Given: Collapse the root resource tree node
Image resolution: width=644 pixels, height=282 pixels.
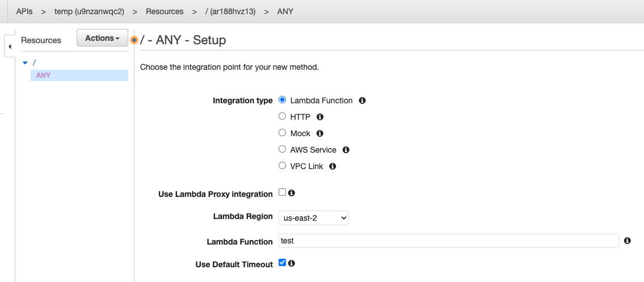Looking at the screenshot, I should [x=25, y=62].
